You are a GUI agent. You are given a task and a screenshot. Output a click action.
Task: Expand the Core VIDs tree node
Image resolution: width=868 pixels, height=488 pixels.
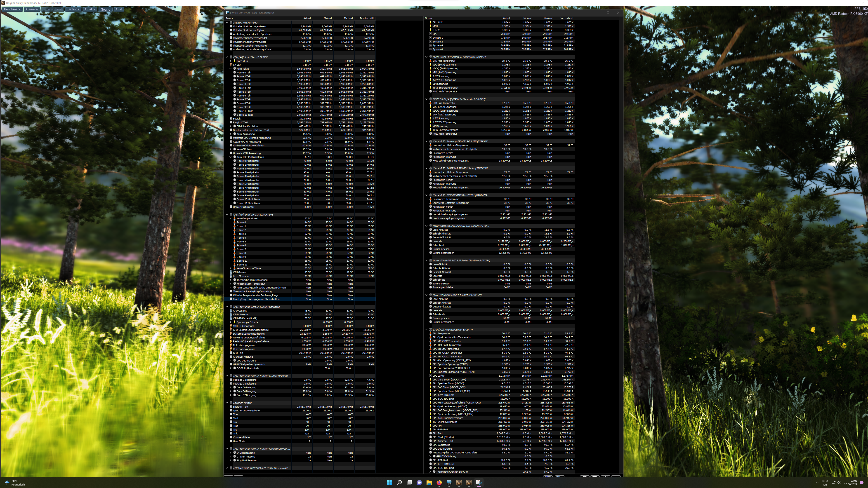pyautogui.click(x=231, y=61)
